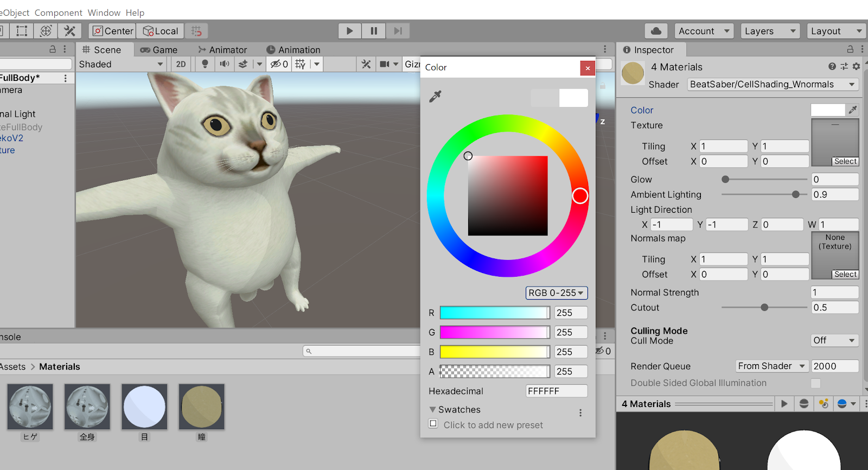Lock the Inspector panel
Image resolution: width=868 pixels, height=470 pixels.
[850, 49]
